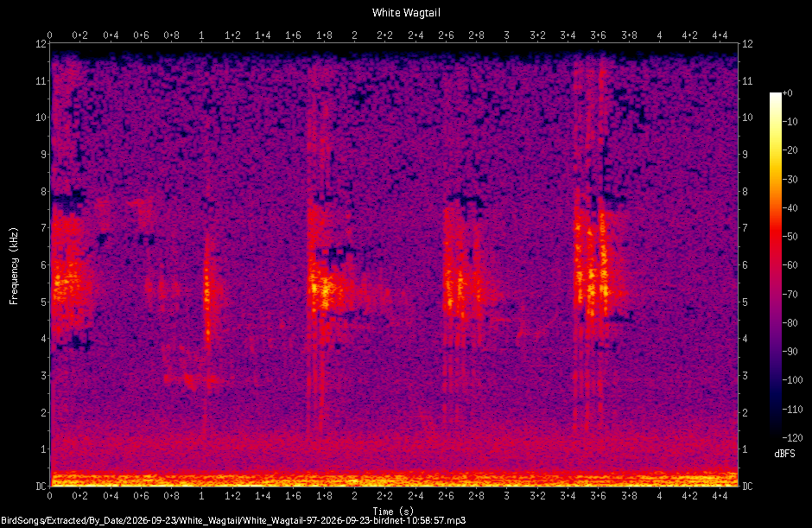812x528 pixels.
Task: Click "4.4" on the lower time axis
Action: click(720, 496)
